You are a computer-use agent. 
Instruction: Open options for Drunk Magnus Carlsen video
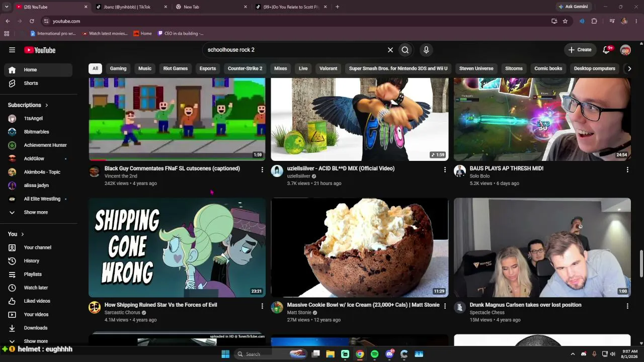[627, 306]
